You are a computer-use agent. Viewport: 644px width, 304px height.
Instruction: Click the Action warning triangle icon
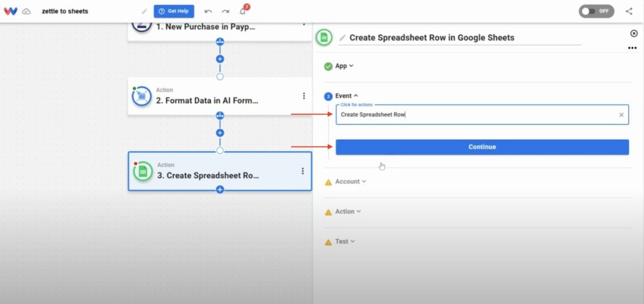pos(328,212)
